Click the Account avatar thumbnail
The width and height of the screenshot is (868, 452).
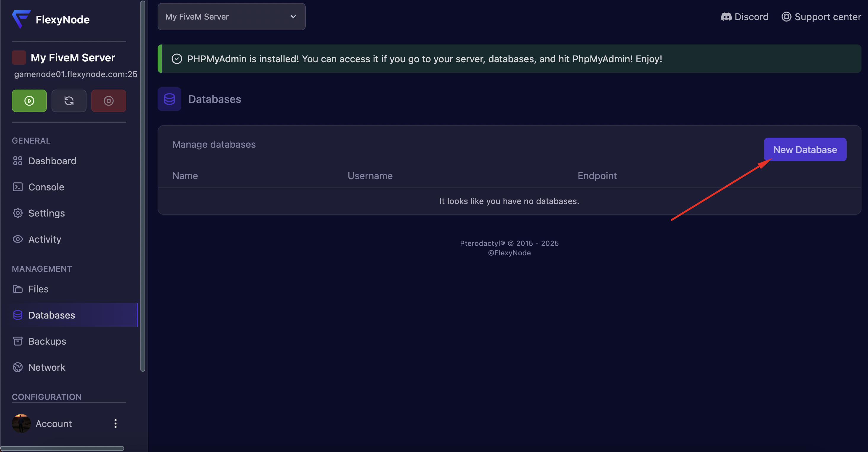pos(21,423)
